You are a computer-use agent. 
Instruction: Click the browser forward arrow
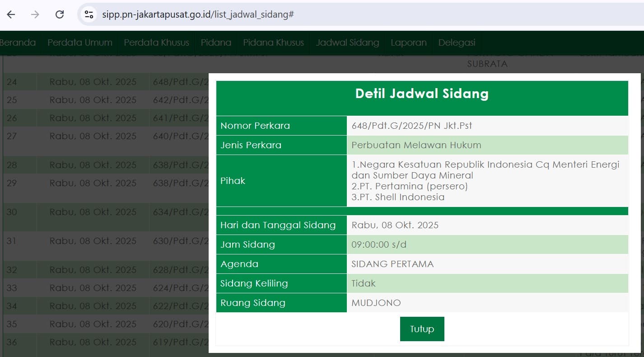pyautogui.click(x=34, y=14)
